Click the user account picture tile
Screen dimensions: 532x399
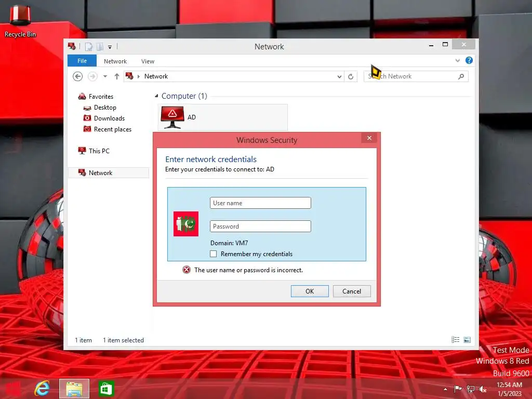click(186, 223)
